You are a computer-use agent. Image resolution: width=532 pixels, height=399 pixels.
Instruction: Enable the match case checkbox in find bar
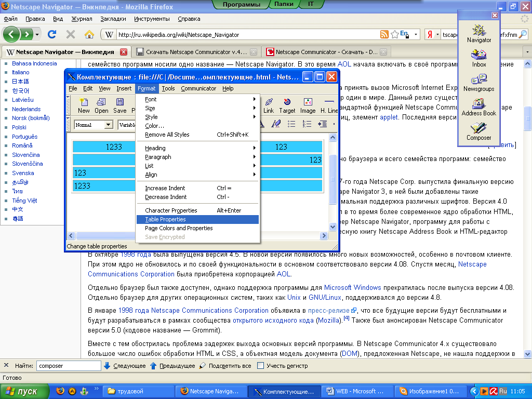point(261,366)
